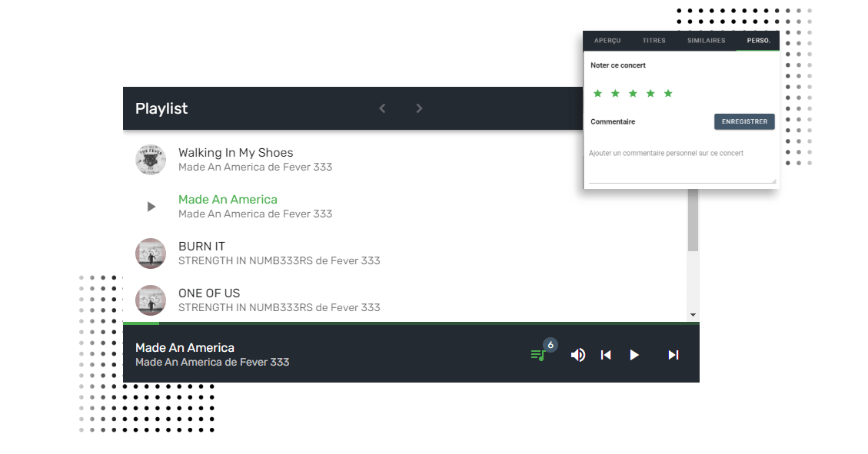Select the green Made An America playlist title
Screen dimensions: 868x454
tap(228, 200)
